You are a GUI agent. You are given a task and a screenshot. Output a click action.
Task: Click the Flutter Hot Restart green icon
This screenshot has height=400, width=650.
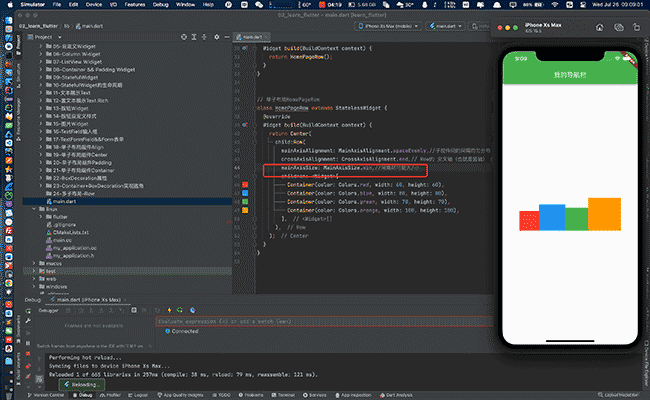point(179,310)
